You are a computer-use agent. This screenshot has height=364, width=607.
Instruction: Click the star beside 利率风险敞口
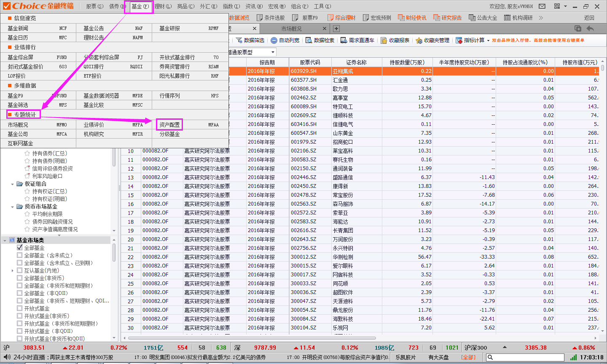point(27,176)
